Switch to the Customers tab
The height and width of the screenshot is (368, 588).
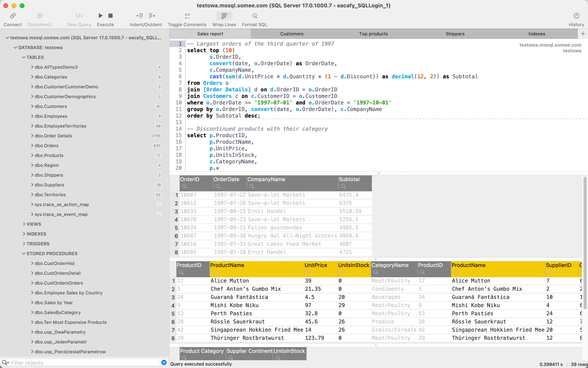pyautogui.click(x=292, y=34)
